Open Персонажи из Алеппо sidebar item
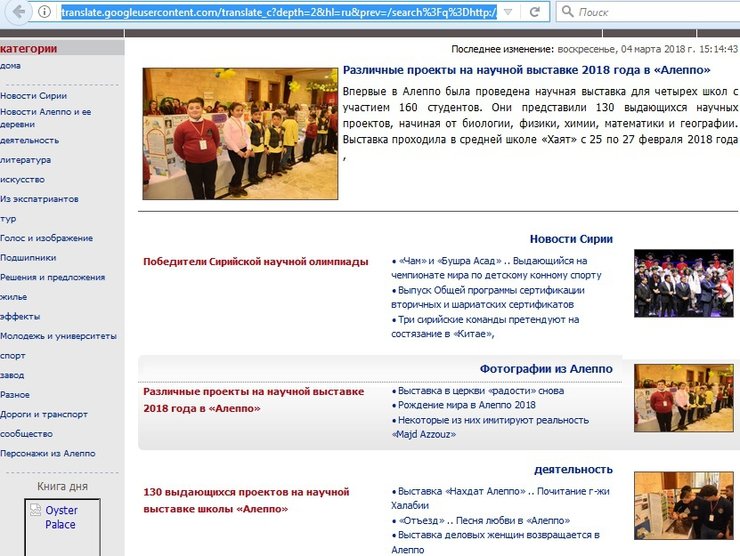 pos(47,453)
